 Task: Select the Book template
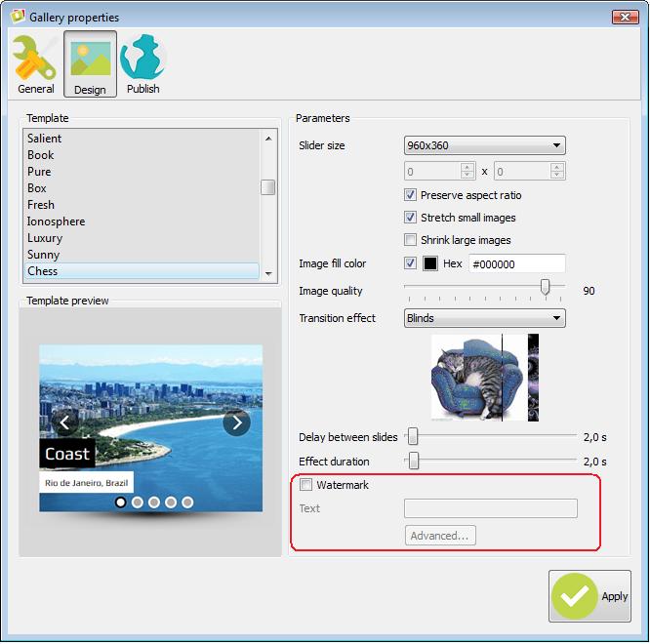[x=142, y=154]
